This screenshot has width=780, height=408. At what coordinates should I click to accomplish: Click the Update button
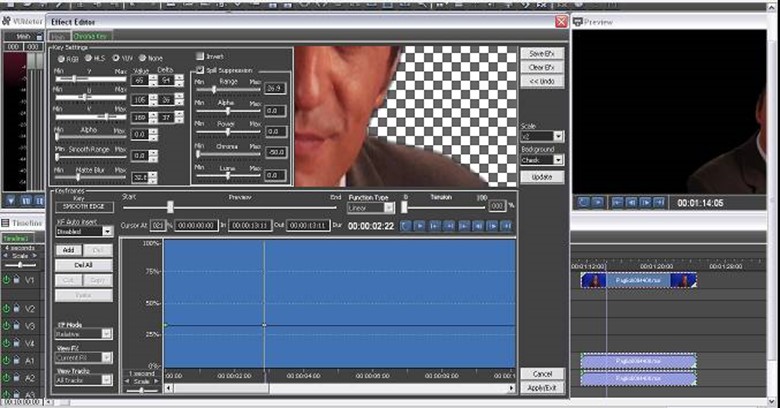542,177
